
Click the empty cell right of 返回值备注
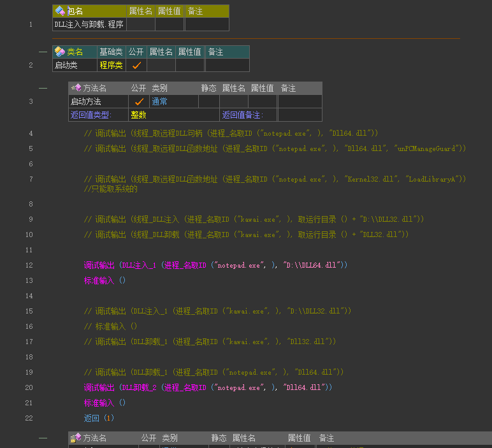300,115
